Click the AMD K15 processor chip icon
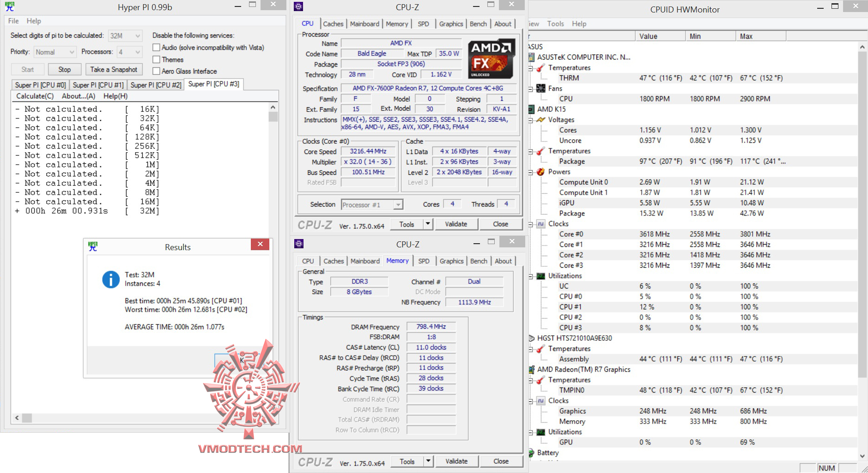 point(532,109)
